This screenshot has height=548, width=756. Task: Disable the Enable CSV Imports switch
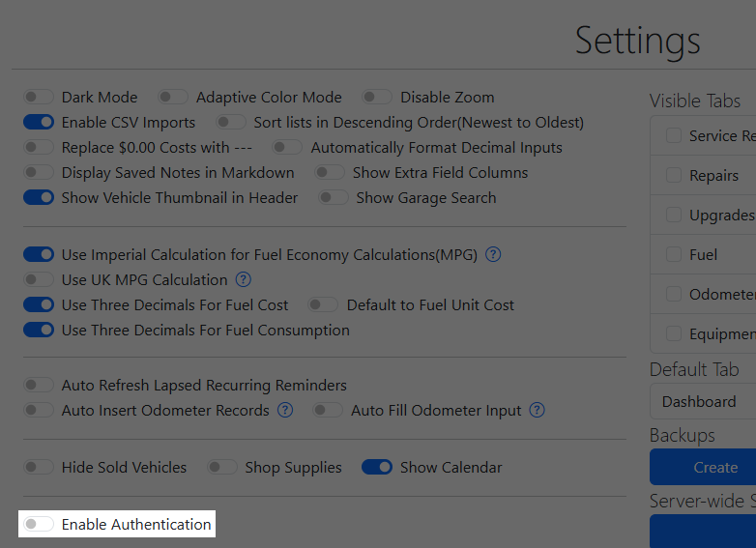(x=39, y=123)
